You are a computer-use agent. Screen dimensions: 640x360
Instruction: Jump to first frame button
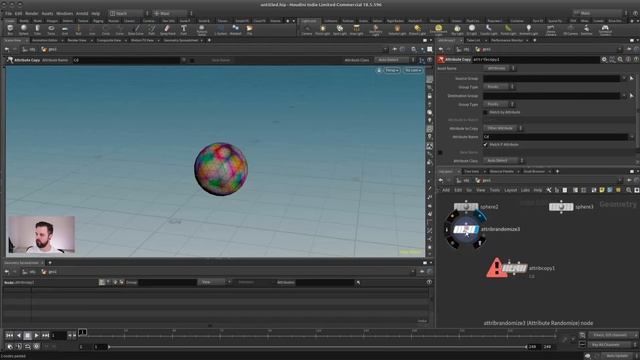click(x=9, y=335)
